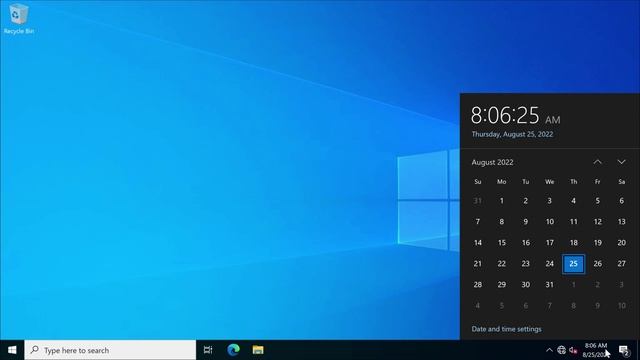Click the muted volume tray icon
Viewport: 640px width, 360px height.
pos(573,350)
